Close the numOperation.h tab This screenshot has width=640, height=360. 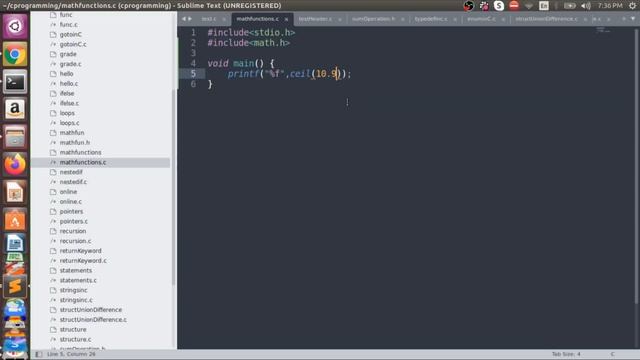pyautogui.click(x=402, y=19)
